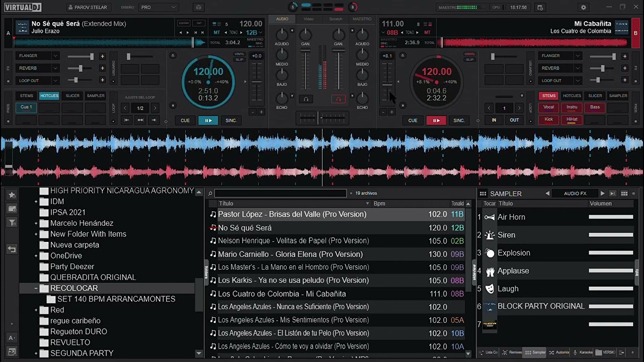Trigger the Siren sample icon
Image resolution: width=644 pixels, height=362 pixels.
click(490, 235)
